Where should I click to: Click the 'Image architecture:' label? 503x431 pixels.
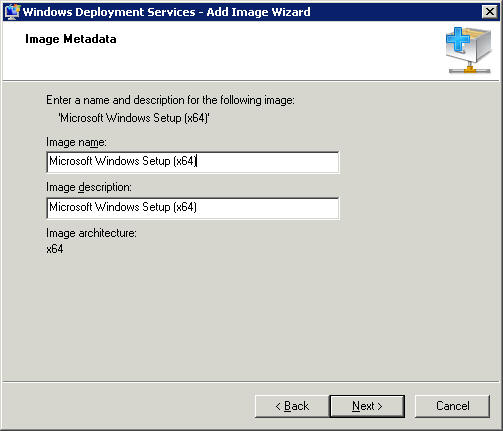tap(91, 233)
